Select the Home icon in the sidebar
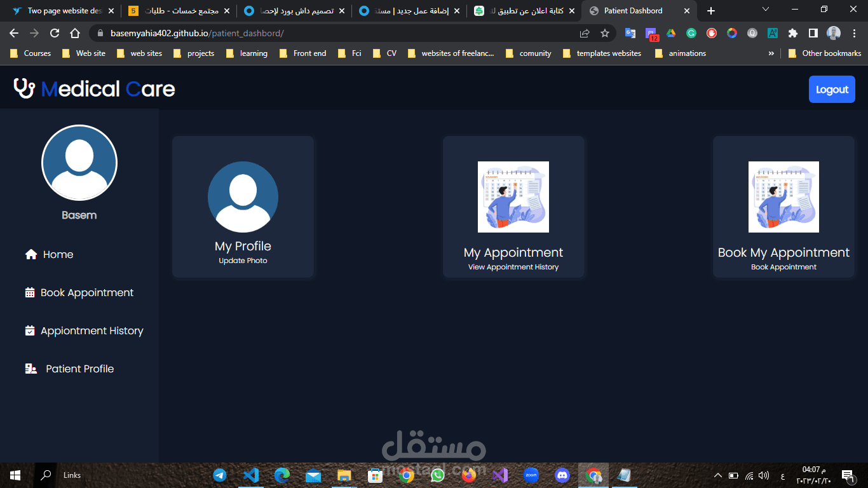The height and width of the screenshot is (488, 868). click(x=30, y=254)
